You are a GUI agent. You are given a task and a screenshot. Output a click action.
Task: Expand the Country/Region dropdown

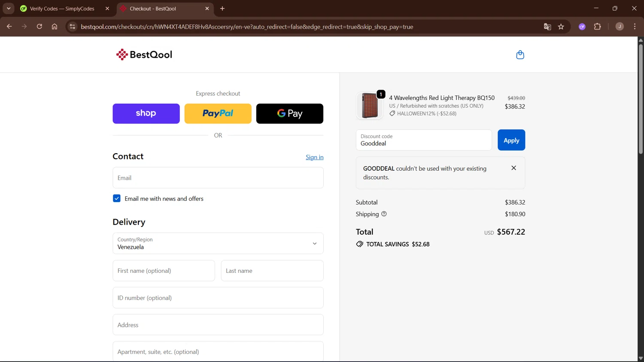(218, 244)
